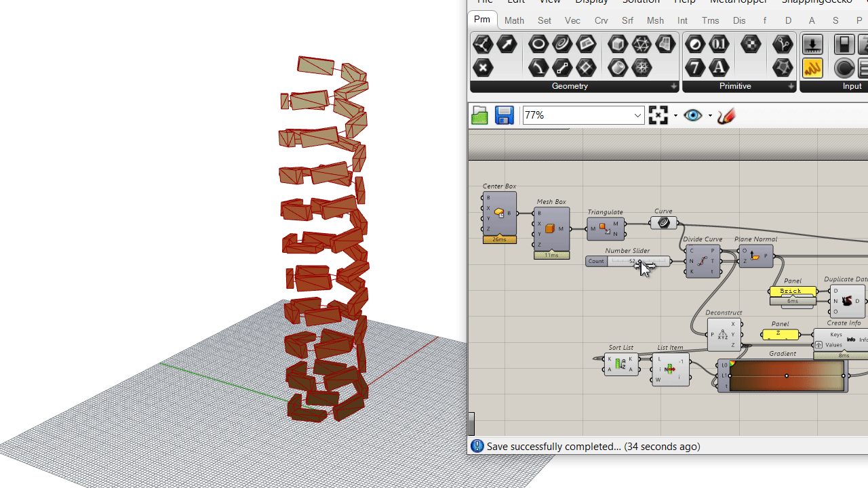Click the status bar info icon
This screenshot has height=488, width=868.
coord(477,446)
